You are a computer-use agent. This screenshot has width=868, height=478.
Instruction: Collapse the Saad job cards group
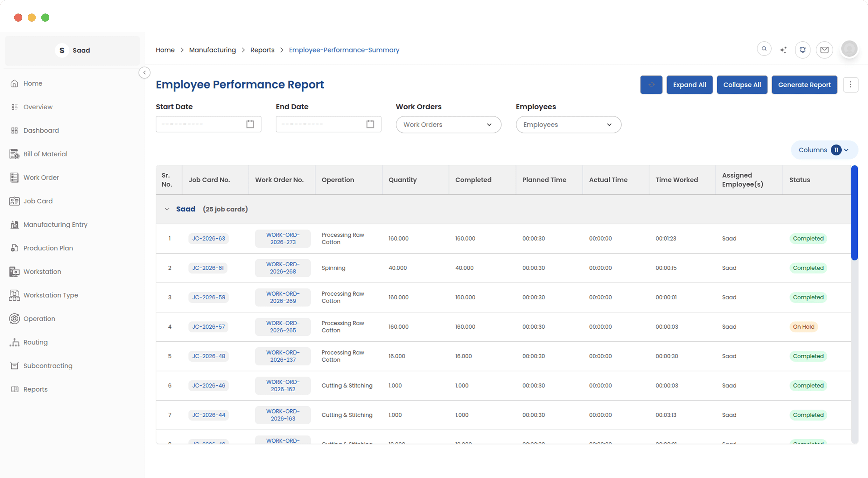(167, 209)
